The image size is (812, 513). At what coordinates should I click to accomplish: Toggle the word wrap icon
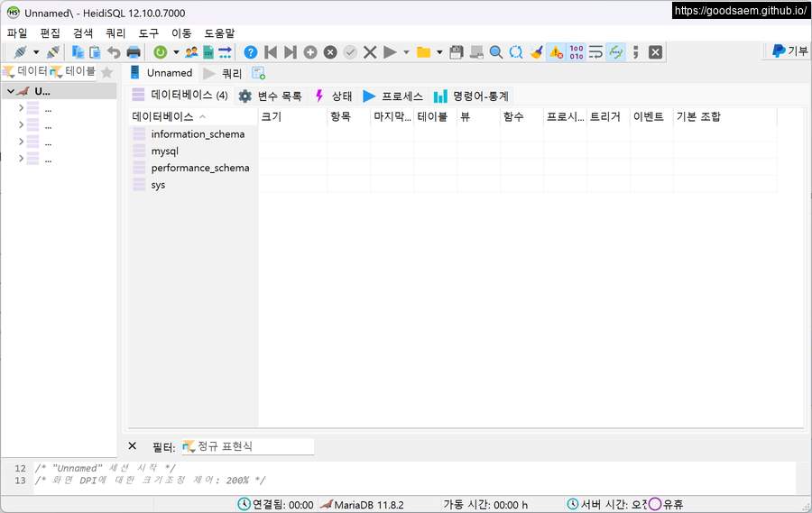[596, 52]
